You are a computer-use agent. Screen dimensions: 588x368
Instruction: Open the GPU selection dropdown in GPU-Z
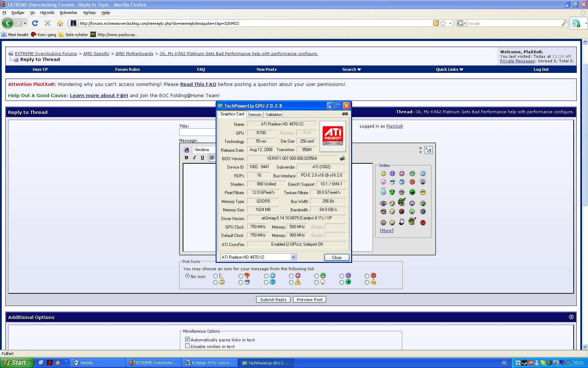pos(293,257)
